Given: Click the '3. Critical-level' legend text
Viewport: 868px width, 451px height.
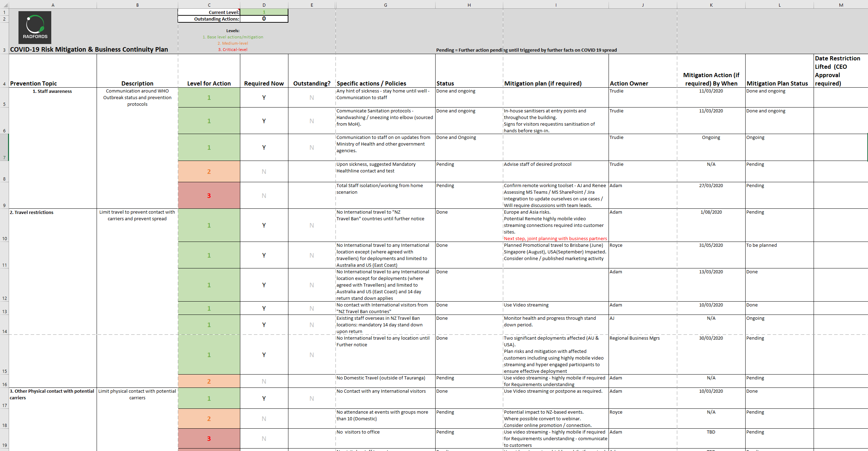Looking at the screenshot, I should 233,50.
